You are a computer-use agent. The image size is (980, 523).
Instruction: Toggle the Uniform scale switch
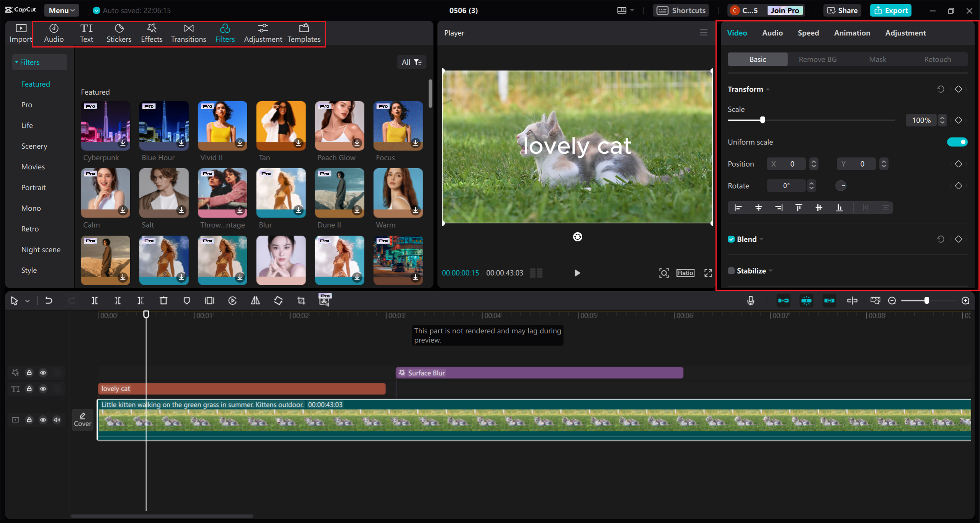point(957,142)
